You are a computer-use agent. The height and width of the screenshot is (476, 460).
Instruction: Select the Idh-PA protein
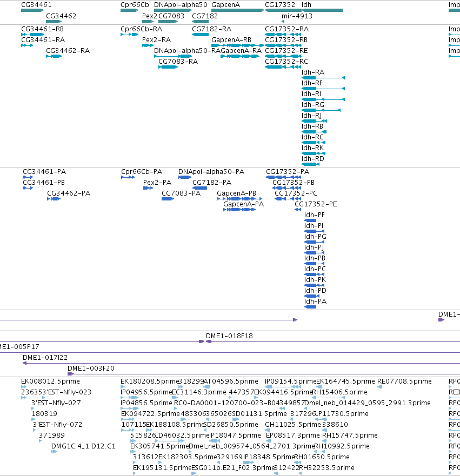tap(310, 307)
